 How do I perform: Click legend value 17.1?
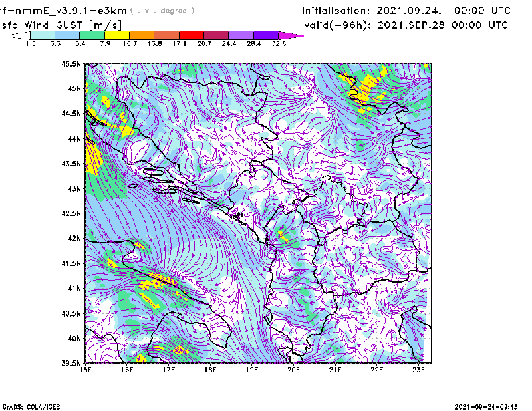click(x=180, y=43)
